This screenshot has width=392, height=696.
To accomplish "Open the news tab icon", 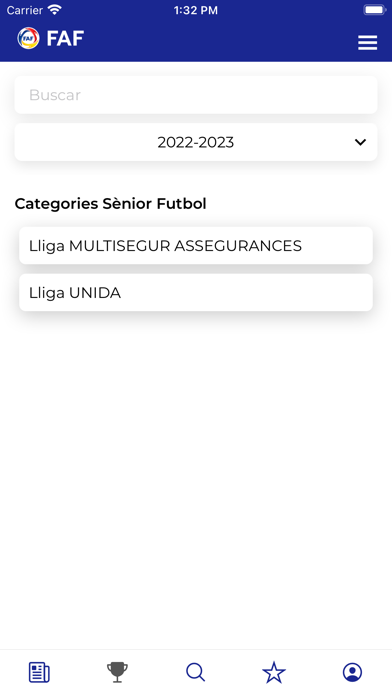I will (39, 672).
